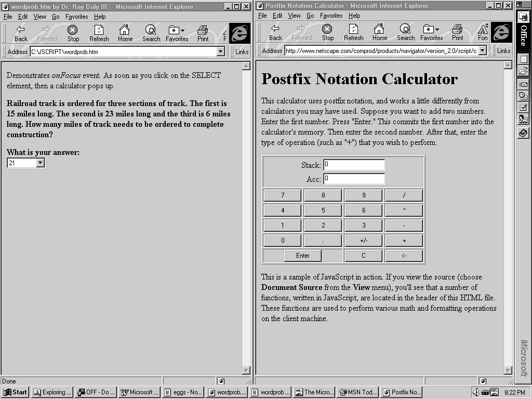Image resolution: width=532 pixels, height=399 pixels.
Task: Click the address field in Postfix Calculator window
Action: pyautogui.click(x=382, y=50)
